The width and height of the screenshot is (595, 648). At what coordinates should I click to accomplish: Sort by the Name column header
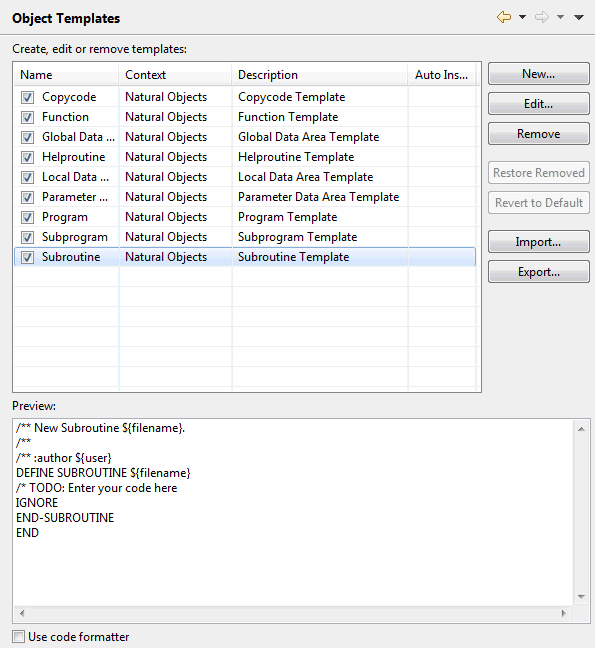click(66, 75)
